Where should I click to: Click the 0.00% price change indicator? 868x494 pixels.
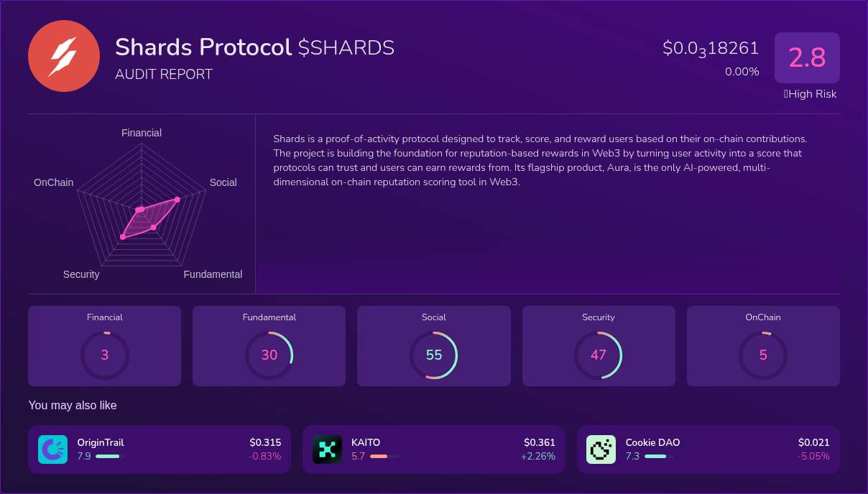[x=742, y=71]
